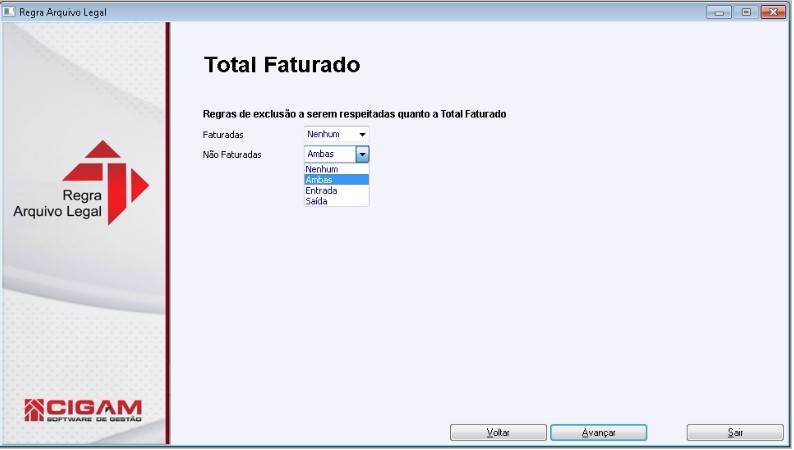Open the Faturadas dropdown arrow
794x450 pixels.
click(x=362, y=135)
